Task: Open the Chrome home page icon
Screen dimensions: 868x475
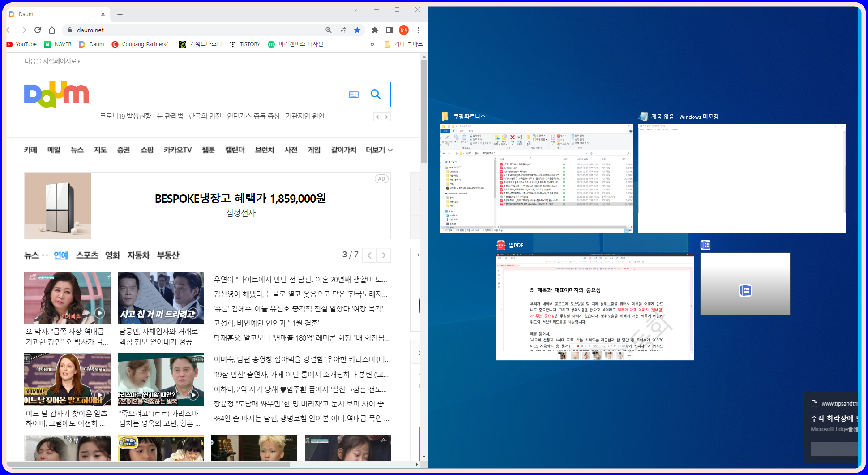Action: point(52,30)
